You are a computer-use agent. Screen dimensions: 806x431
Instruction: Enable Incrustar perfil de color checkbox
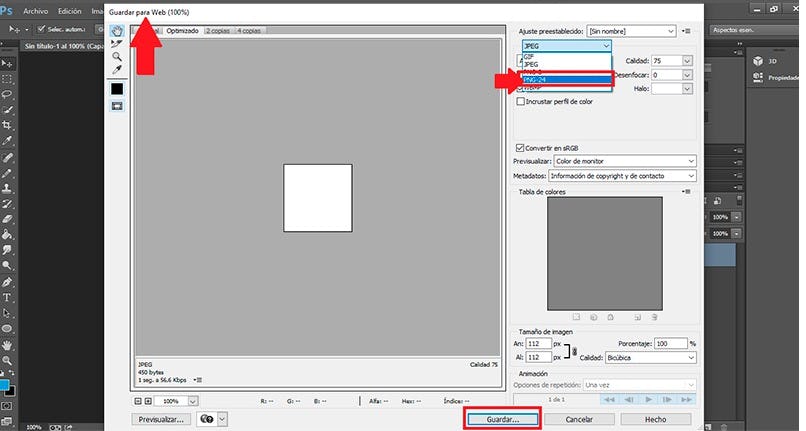(x=520, y=101)
